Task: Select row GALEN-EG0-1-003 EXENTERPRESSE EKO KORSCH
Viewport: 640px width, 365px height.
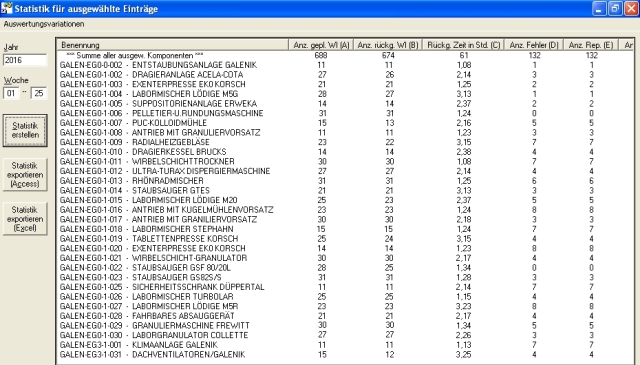Action: (344, 84)
